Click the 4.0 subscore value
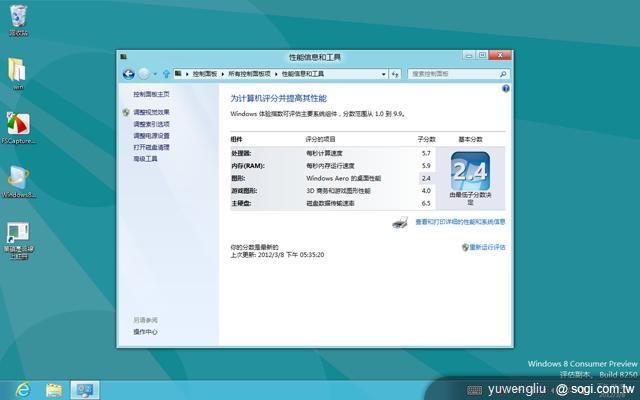This screenshot has height=400, width=640. [426, 191]
